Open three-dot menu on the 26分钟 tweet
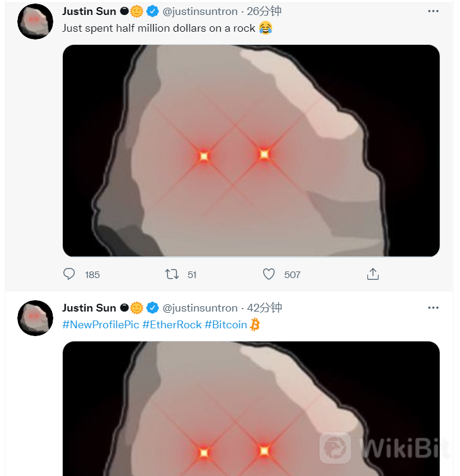Screen dimensions: 460x476 [433, 11]
